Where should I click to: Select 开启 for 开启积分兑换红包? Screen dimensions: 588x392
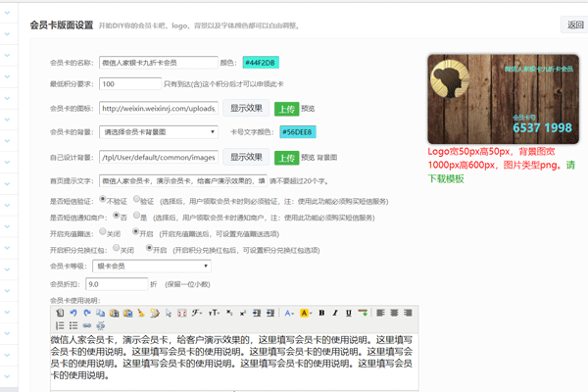149,248
